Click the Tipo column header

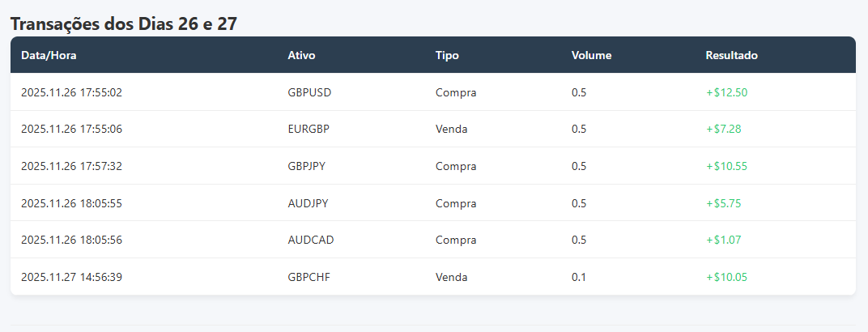click(447, 56)
